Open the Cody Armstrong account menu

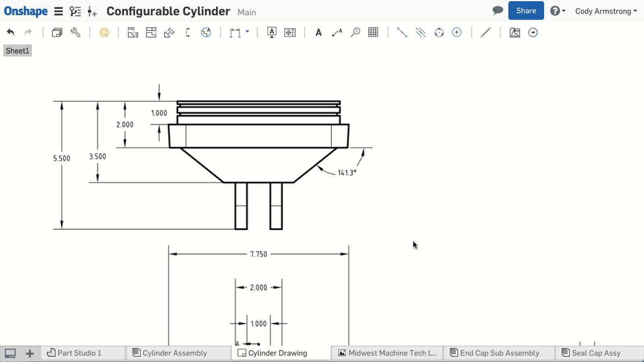606,11
